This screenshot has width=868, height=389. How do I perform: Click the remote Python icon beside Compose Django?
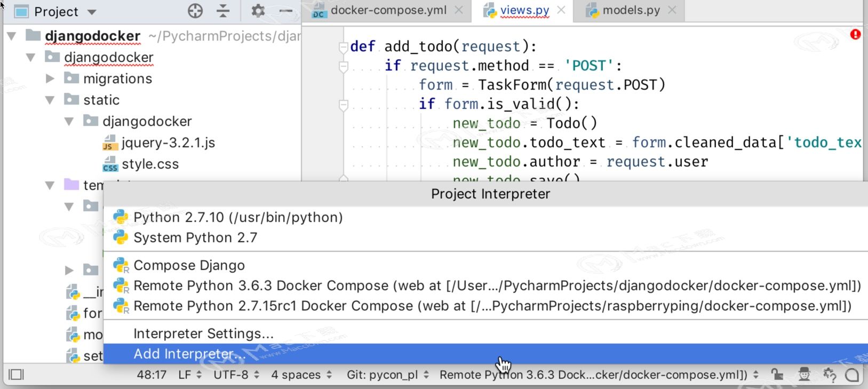click(x=121, y=265)
